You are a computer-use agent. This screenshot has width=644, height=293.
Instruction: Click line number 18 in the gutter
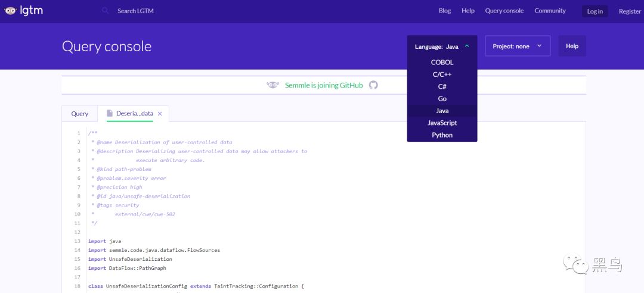[78, 286]
